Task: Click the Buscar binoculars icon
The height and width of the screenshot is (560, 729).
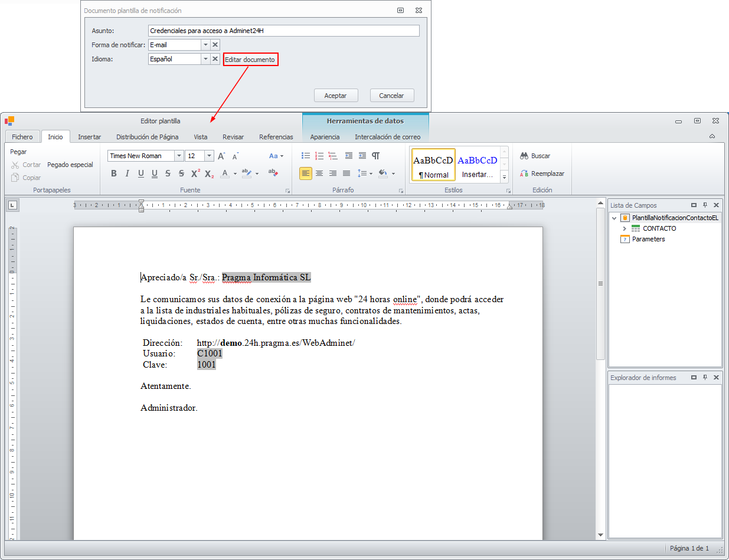Action: pyautogui.click(x=524, y=156)
